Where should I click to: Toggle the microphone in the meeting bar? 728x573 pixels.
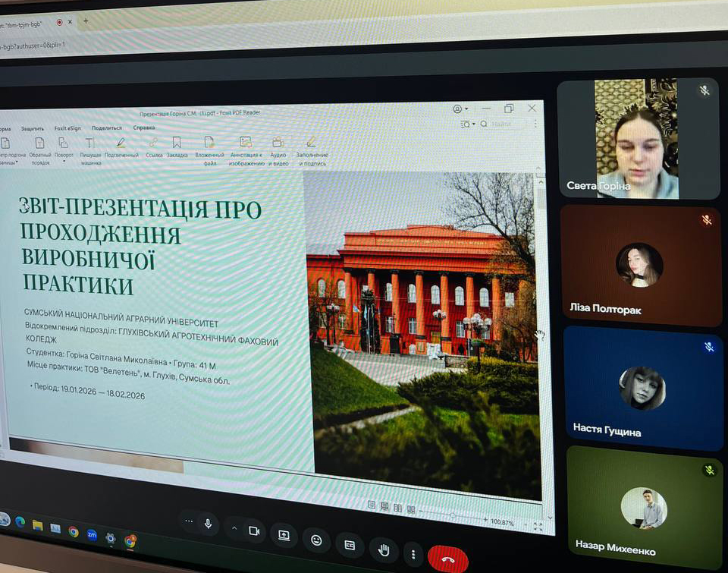coord(207,524)
